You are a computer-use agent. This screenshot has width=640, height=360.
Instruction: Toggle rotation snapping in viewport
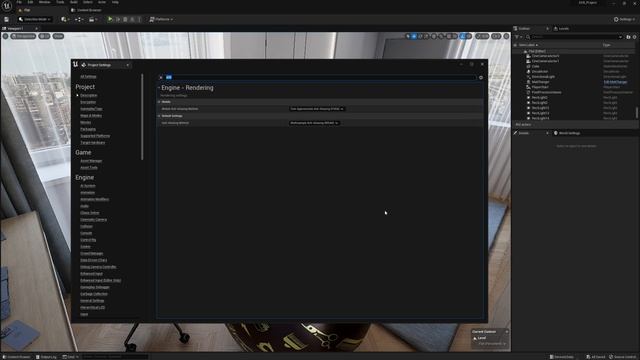point(462,36)
